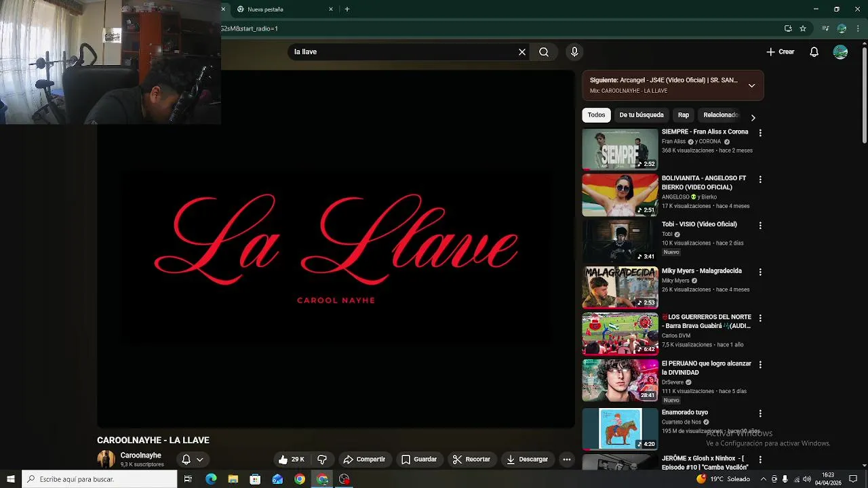The width and height of the screenshot is (868, 488).
Task: Open BOLIVIANITA - ANGELOSO video title
Action: click(704, 182)
